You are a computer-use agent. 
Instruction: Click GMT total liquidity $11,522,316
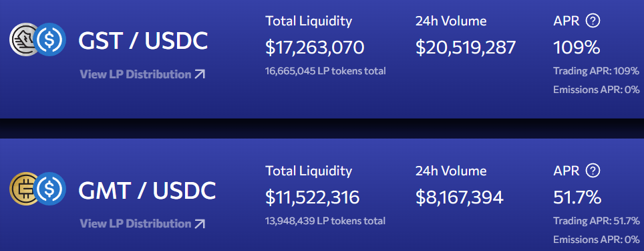[x=313, y=197]
